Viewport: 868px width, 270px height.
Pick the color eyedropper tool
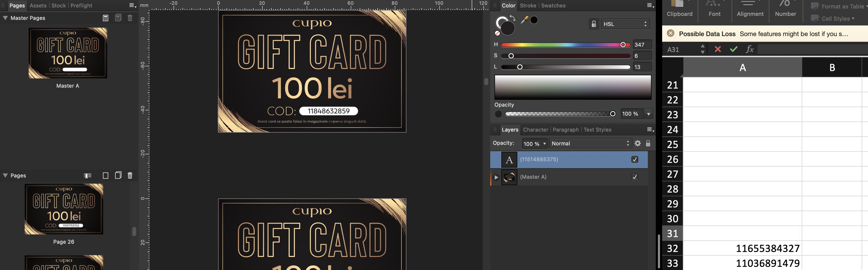click(524, 20)
